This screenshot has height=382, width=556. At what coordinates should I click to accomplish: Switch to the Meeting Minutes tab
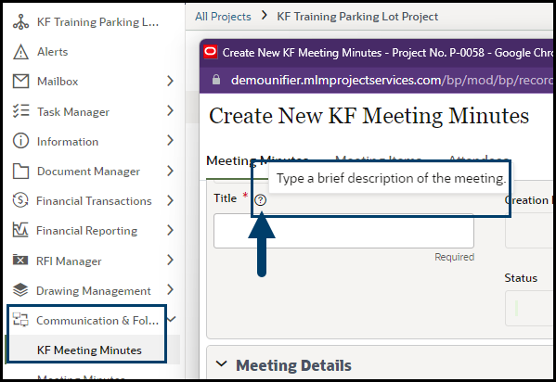tap(257, 161)
